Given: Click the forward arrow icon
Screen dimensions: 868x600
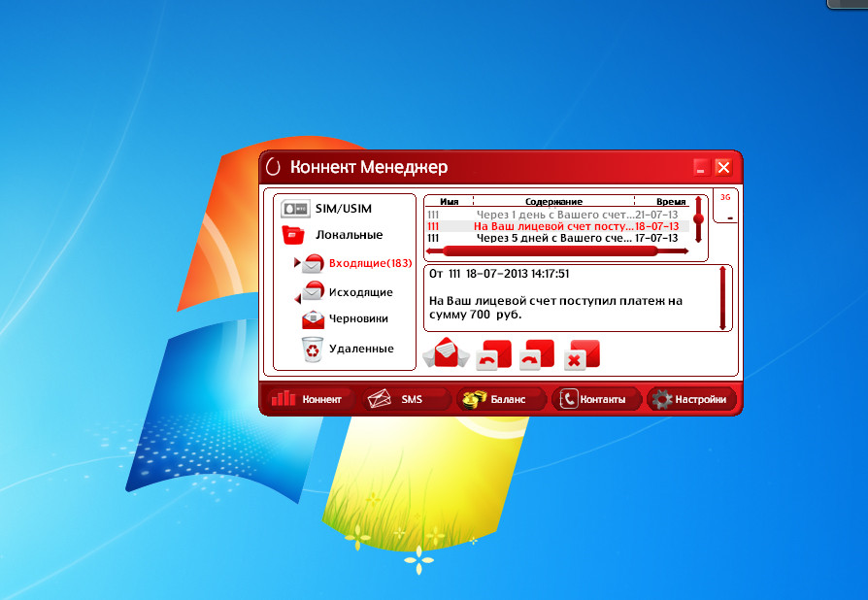Looking at the screenshot, I should pos(535,354).
